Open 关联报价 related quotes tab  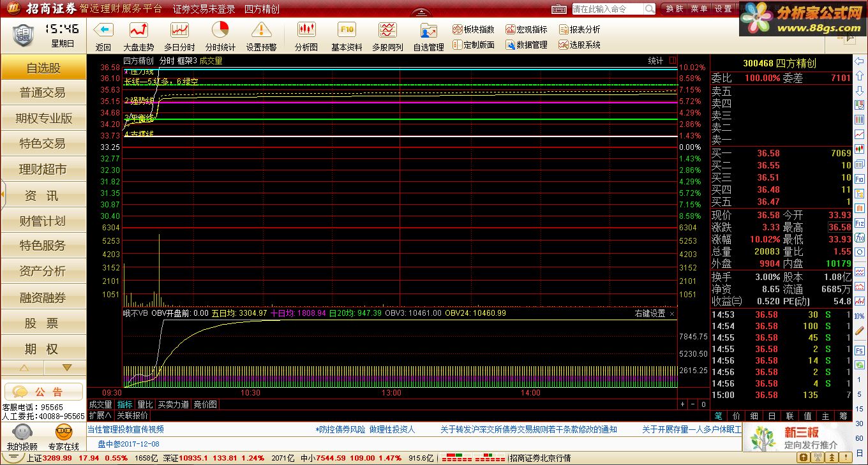coord(131,415)
